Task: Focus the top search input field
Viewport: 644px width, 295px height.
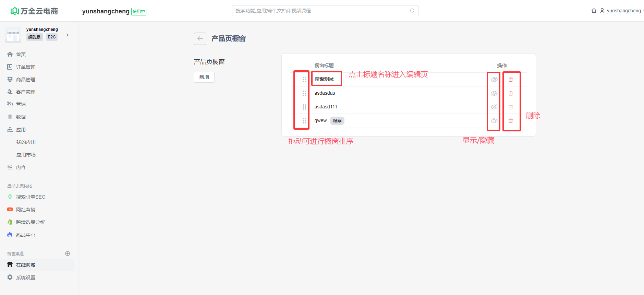Action: 320,11
